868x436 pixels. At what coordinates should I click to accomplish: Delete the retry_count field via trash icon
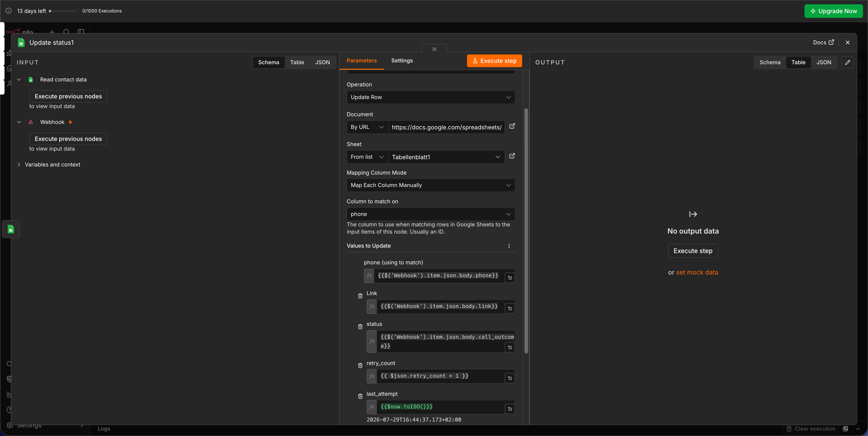[x=360, y=365]
